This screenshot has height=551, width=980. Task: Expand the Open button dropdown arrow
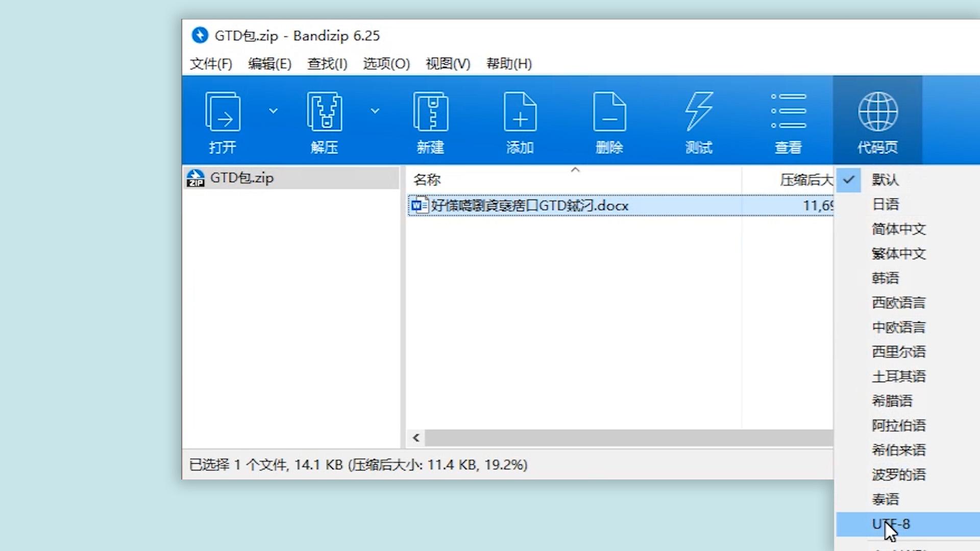coord(273,111)
